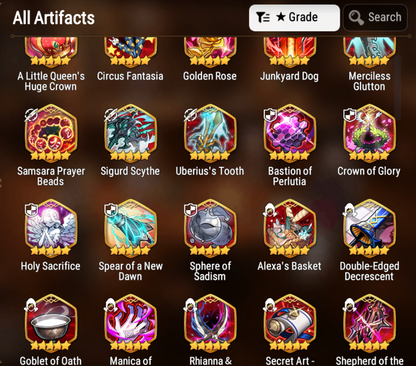416x366 pixels.
Task: Select the Sigurd Scythe artifact icon
Action: (130, 133)
